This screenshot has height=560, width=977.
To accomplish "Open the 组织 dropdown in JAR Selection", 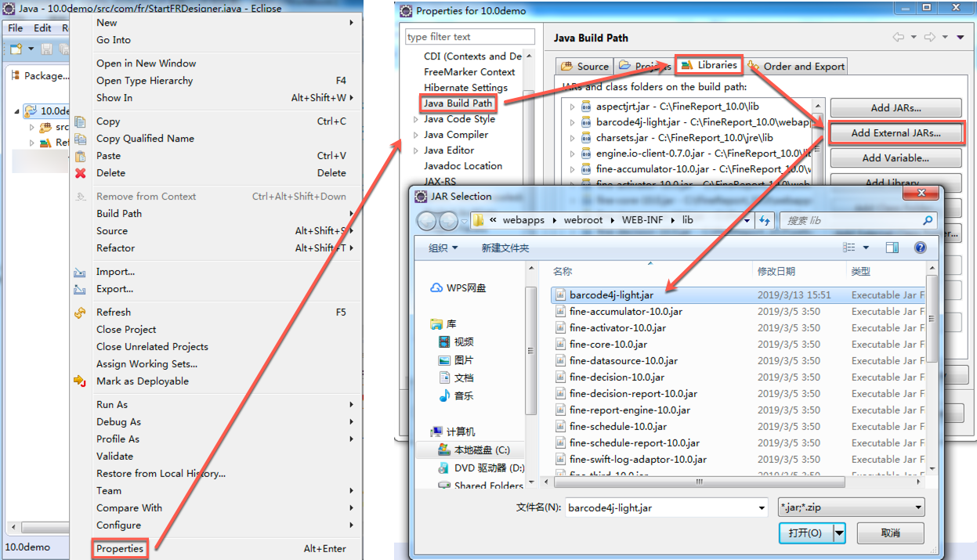I will tap(443, 248).
